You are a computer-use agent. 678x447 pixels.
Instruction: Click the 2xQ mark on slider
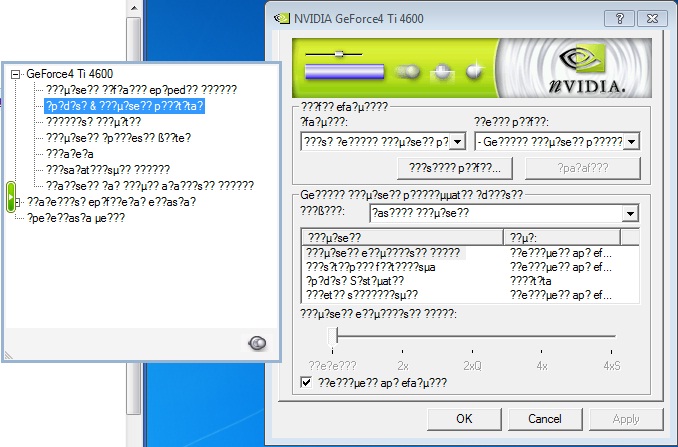472,366
